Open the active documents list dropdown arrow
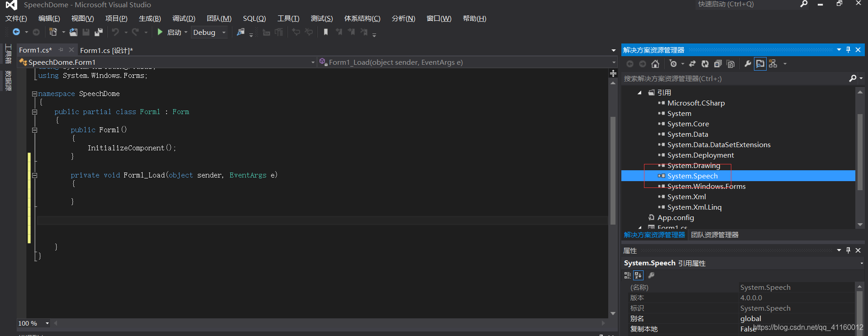The height and width of the screenshot is (336, 868). pos(614,50)
